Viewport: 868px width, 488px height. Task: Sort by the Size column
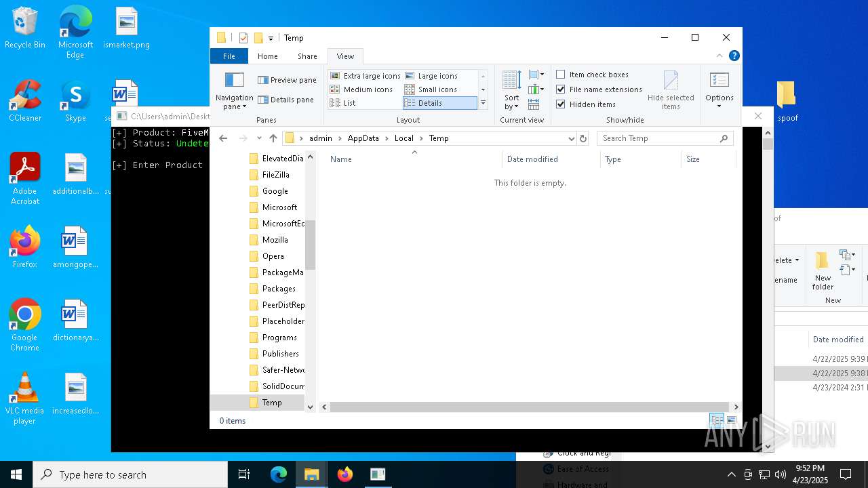pos(709,159)
